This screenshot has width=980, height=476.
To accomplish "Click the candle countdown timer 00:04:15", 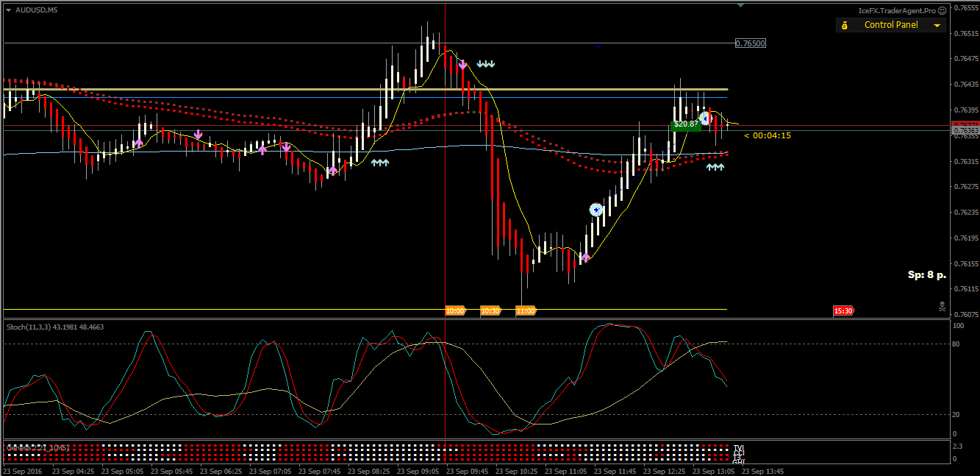I will click(x=768, y=135).
